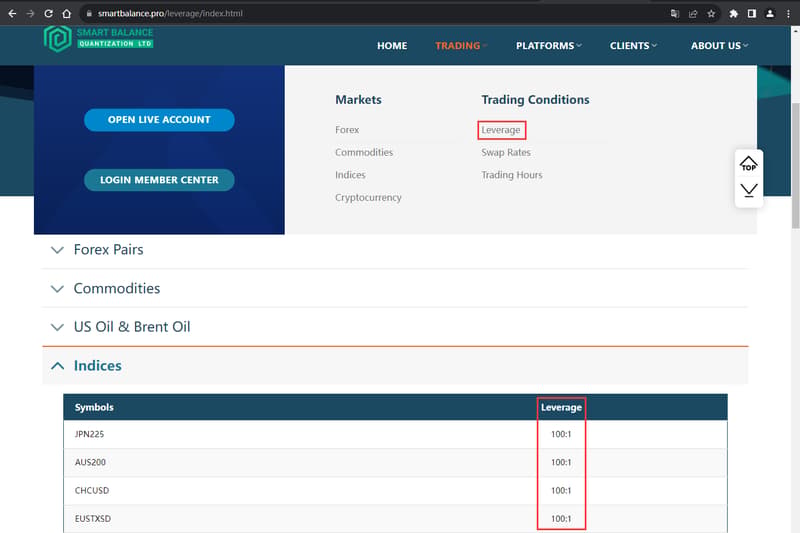
Task: Open the CLIENTS nav menu
Action: point(633,46)
